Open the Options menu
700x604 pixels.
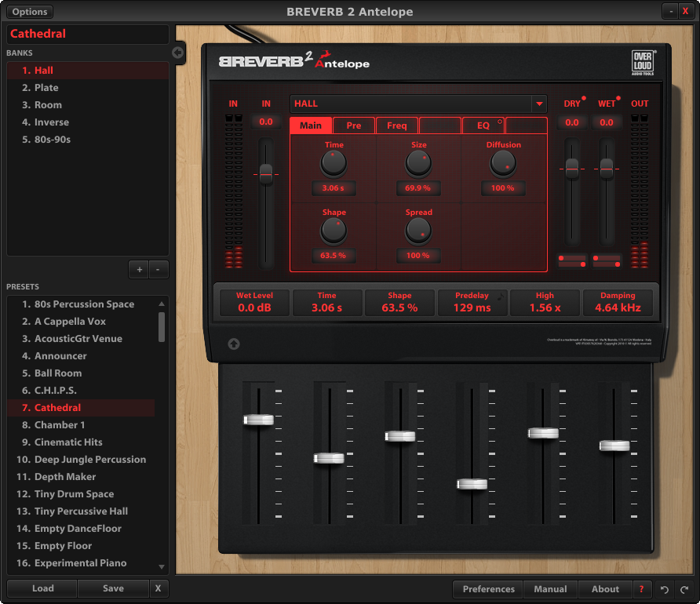click(x=30, y=12)
